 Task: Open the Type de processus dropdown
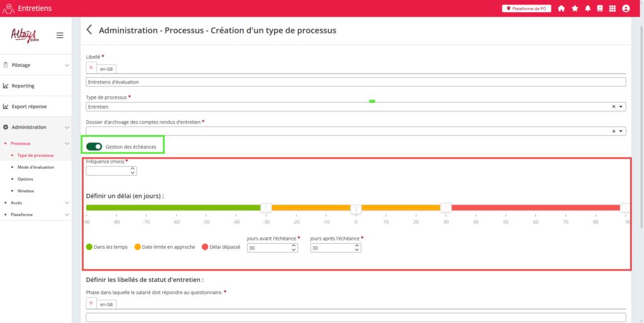coord(621,107)
